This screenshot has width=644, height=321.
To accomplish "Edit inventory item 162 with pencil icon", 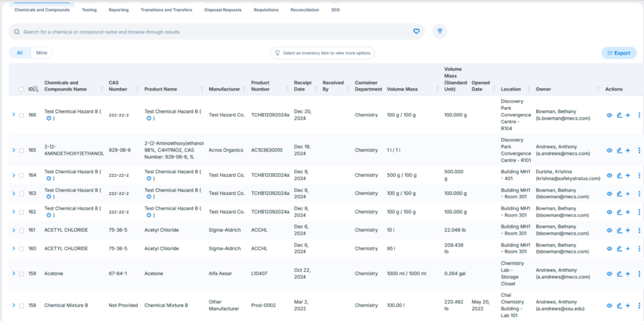I will (619, 211).
